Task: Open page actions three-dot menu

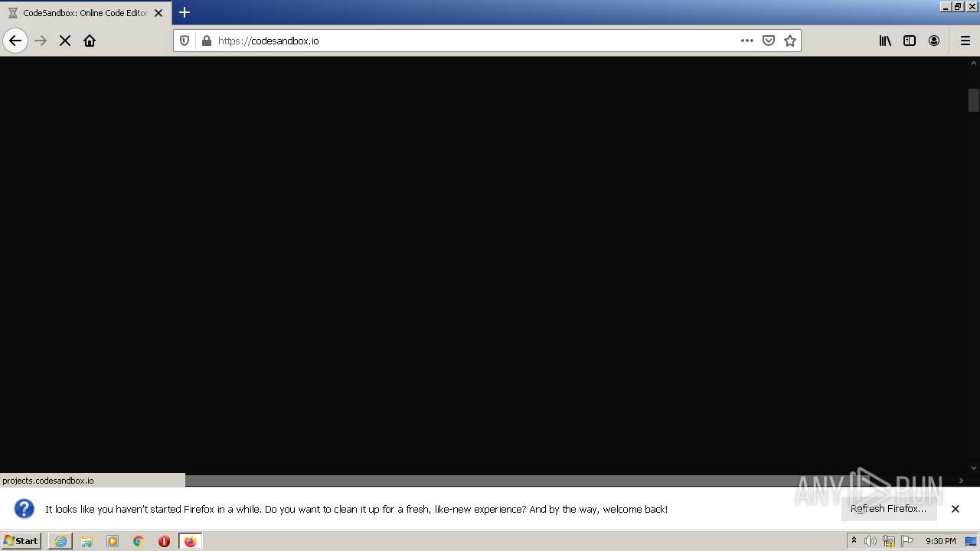Action: (747, 41)
